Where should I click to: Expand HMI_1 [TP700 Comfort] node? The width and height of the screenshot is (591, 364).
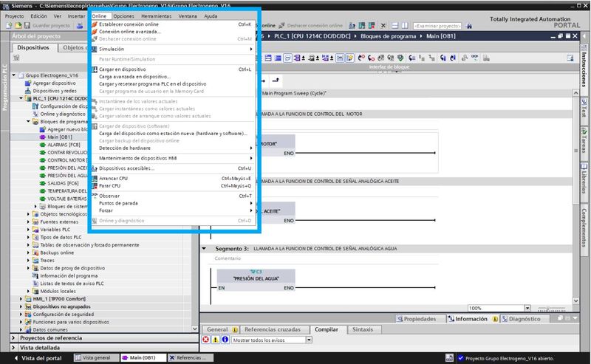pos(21,299)
